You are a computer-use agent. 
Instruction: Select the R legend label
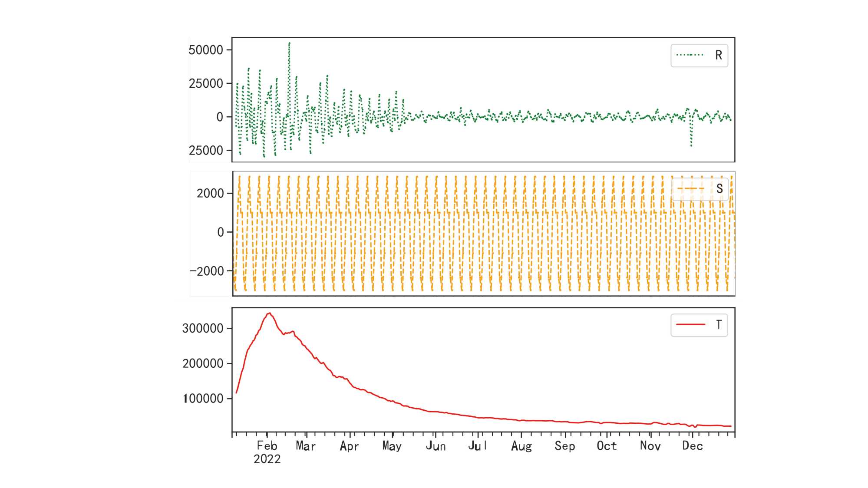719,55
